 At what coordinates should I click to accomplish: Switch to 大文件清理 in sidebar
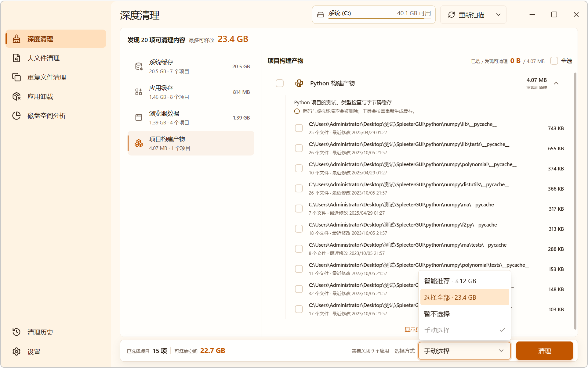click(56, 58)
